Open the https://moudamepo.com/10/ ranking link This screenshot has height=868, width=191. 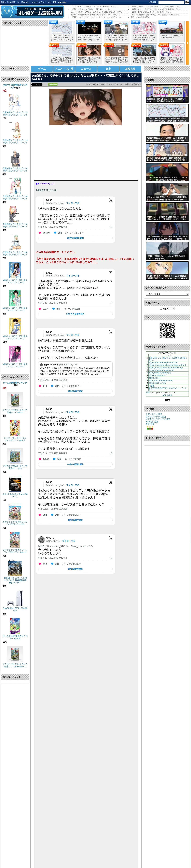tap(163, 362)
